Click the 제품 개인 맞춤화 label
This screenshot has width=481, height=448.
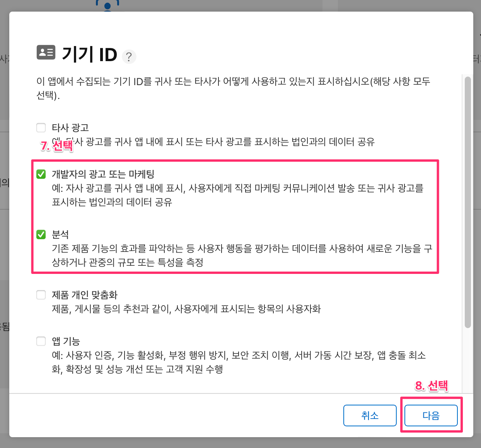coord(85,295)
